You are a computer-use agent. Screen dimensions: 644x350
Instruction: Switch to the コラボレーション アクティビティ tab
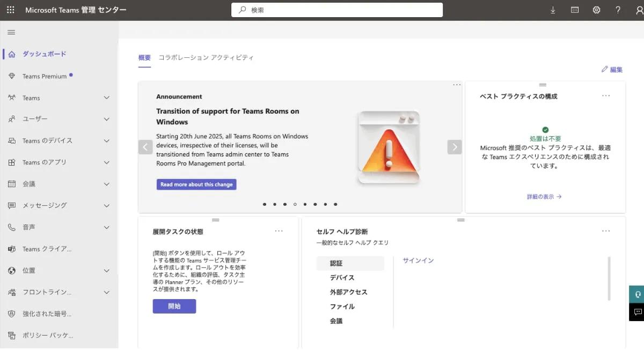click(x=205, y=57)
